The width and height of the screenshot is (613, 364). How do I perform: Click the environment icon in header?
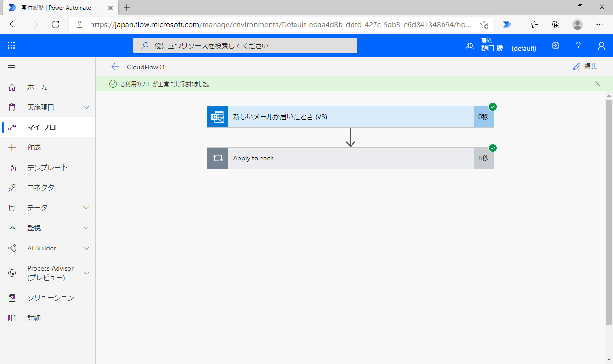(470, 46)
